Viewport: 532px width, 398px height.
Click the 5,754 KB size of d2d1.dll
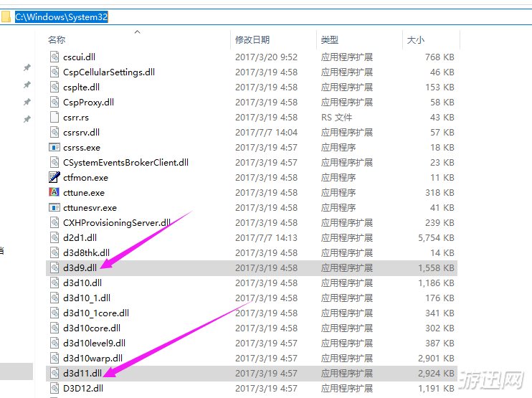(436, 238)
